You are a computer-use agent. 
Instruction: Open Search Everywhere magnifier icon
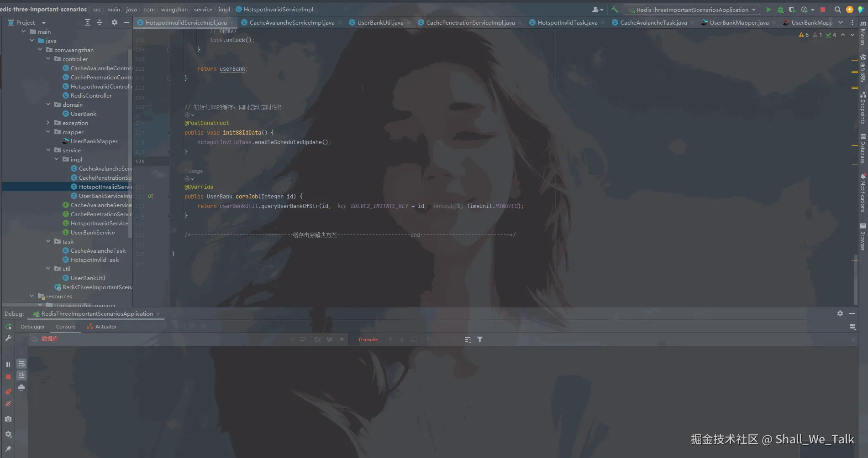837,10
